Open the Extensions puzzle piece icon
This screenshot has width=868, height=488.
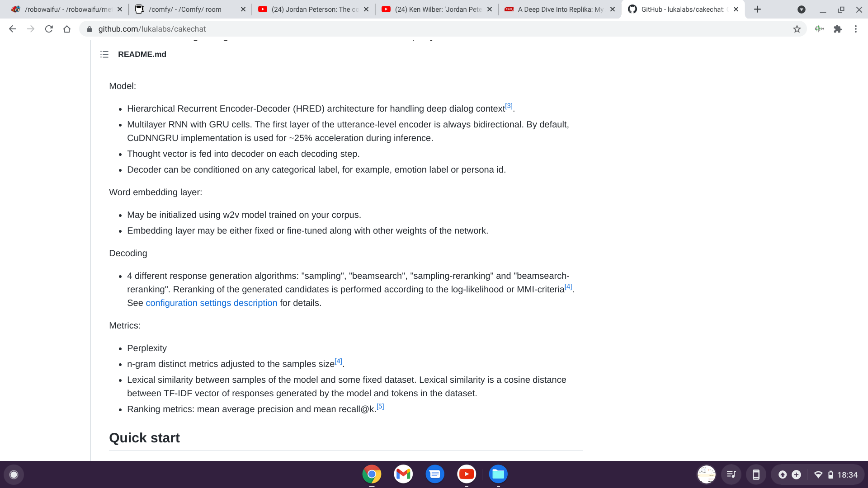(x=838, y=29)
